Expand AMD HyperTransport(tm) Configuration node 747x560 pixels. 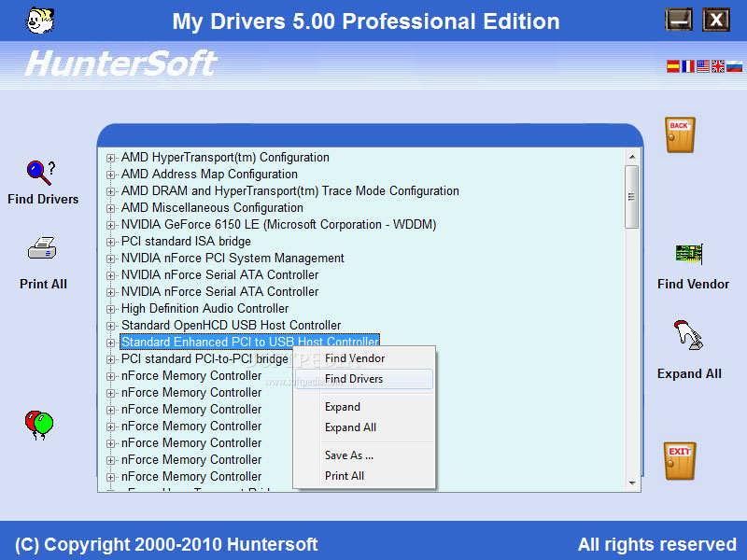point(110,158)
